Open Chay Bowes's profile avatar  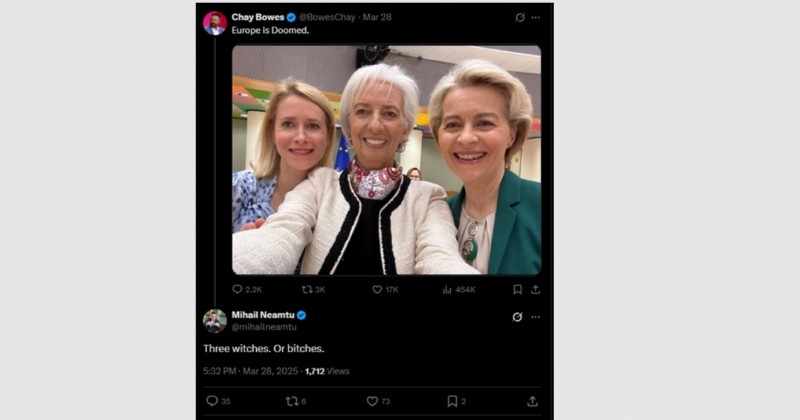tap(214, 22)
